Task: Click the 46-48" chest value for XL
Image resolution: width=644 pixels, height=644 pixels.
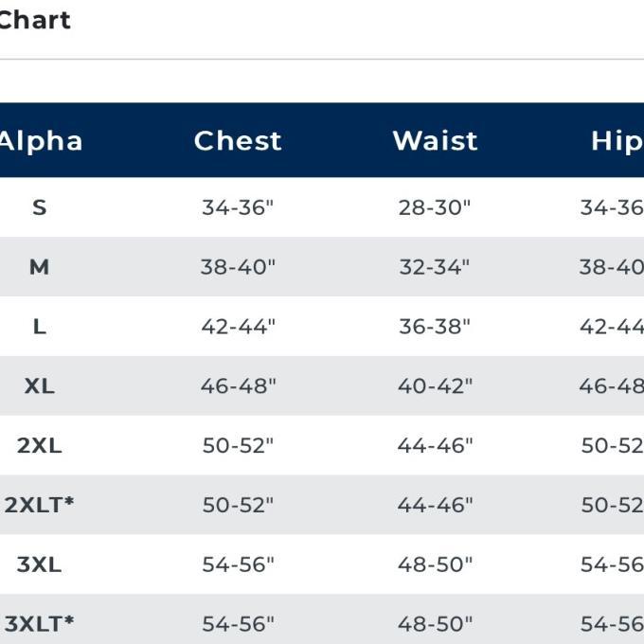Action: point(239,386)
